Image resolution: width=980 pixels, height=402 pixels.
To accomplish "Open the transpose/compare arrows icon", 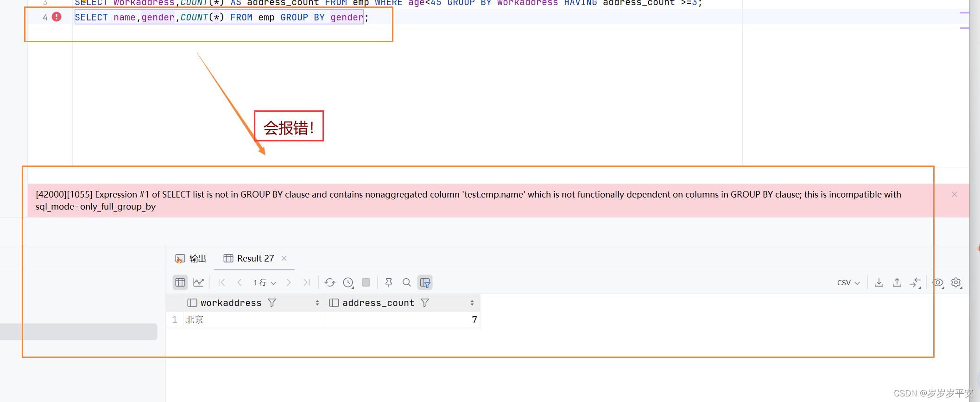I will (x=916, y=282).
